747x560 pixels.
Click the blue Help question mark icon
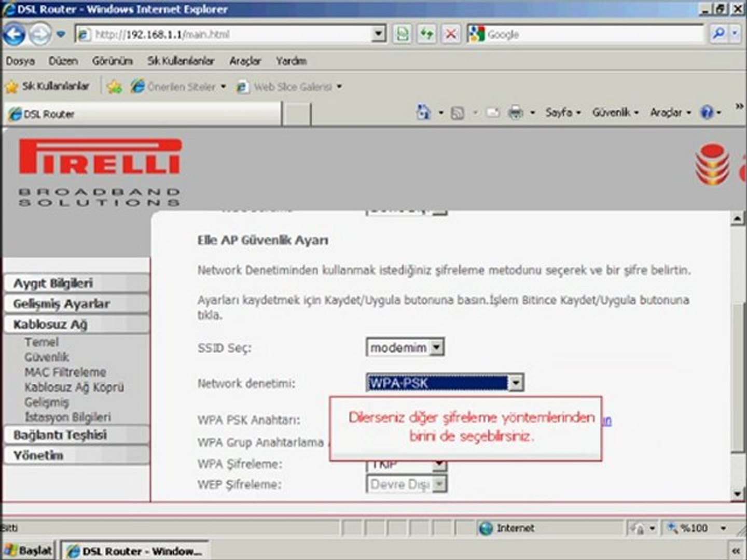point(707,113)
